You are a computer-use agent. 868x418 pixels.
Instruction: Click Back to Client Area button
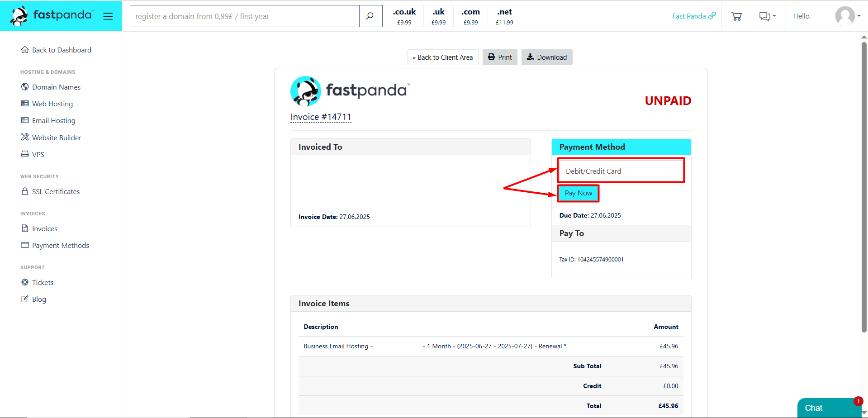click(442, 57)
